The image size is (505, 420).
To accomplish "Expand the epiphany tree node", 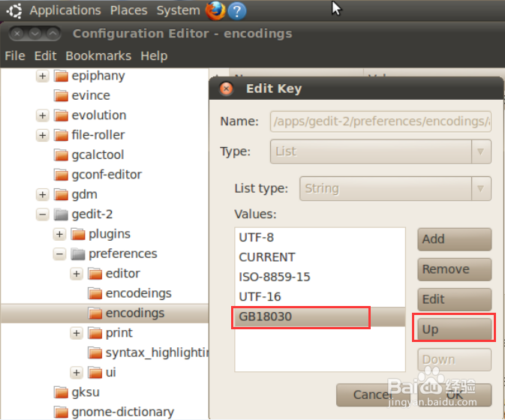I will click(43, 76).
